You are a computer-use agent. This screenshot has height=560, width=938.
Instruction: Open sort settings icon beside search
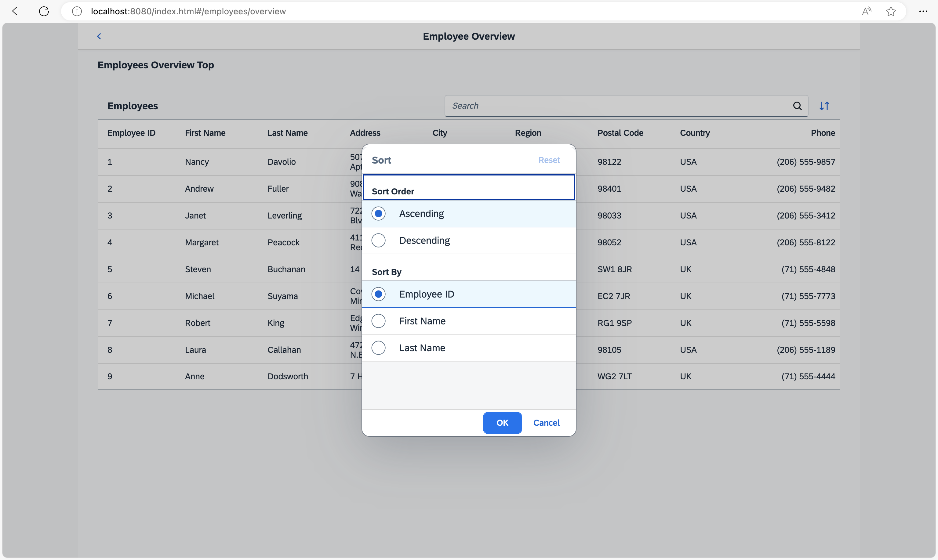[824, 106]
